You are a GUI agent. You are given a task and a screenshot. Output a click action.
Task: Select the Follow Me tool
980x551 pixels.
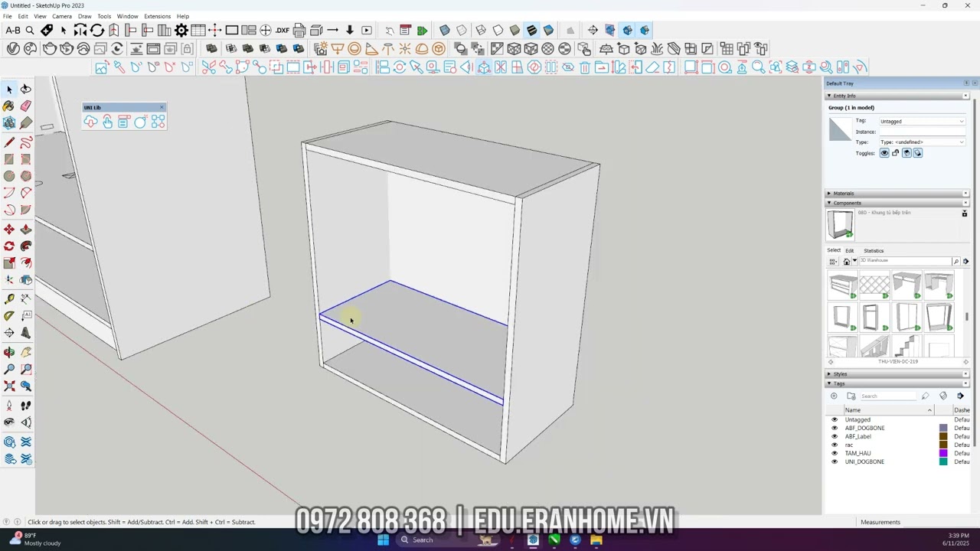click(26, 246)
